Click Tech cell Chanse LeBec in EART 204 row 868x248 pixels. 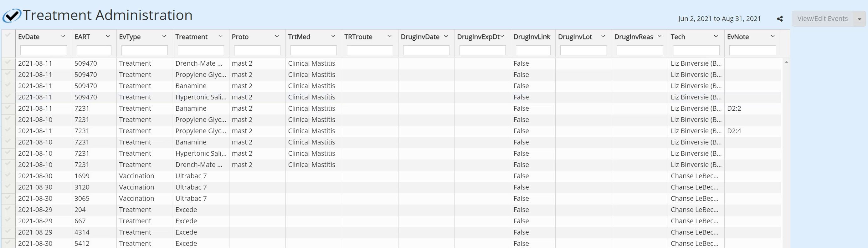[696, 210]
